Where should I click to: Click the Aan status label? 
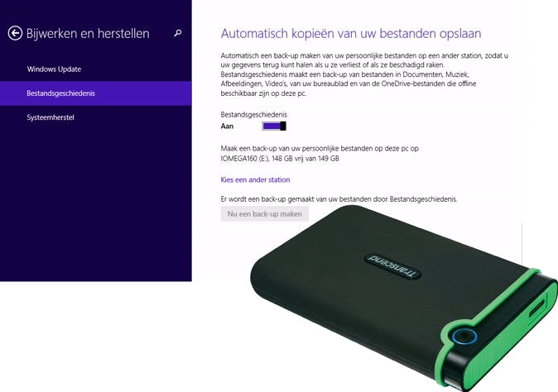tap(227, 126)
